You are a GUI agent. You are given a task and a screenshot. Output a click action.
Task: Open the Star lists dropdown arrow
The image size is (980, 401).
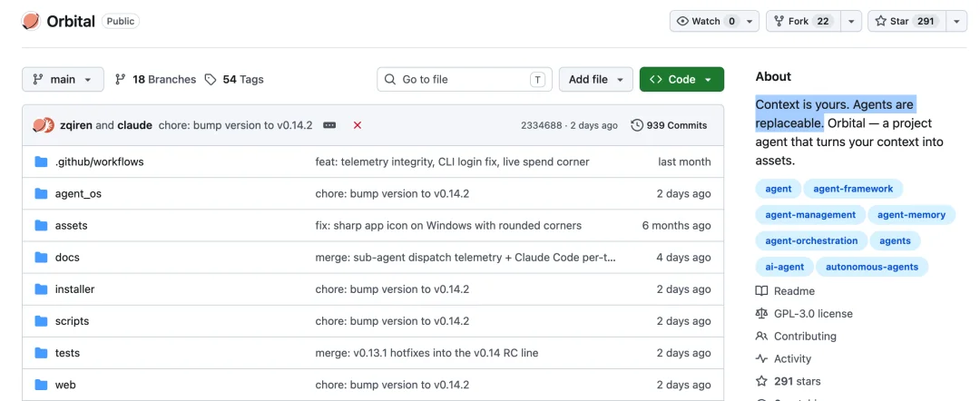tap(956, 21)
